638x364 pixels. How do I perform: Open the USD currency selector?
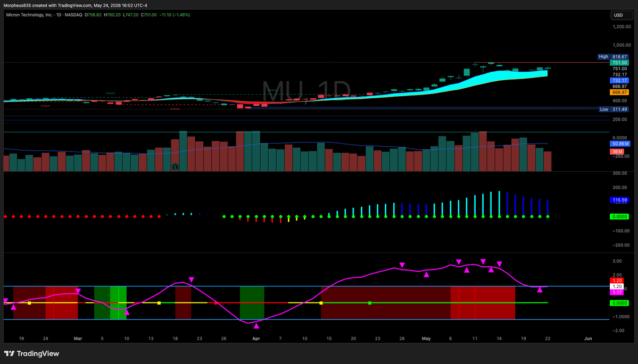tap(622, 15)
